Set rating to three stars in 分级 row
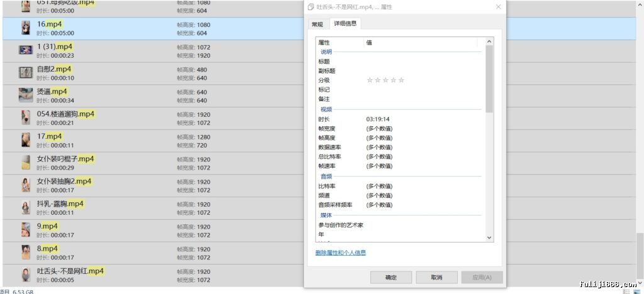 [x=386, y=80]
